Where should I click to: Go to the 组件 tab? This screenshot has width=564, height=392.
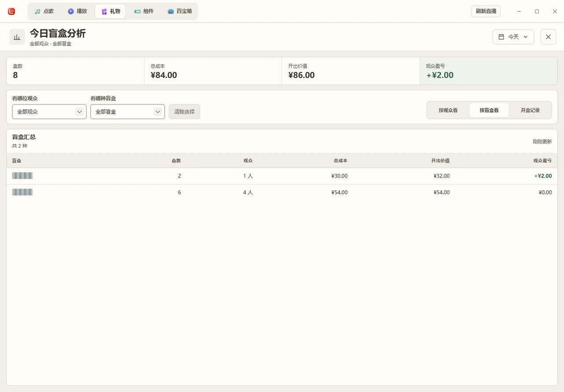(144, 11)
